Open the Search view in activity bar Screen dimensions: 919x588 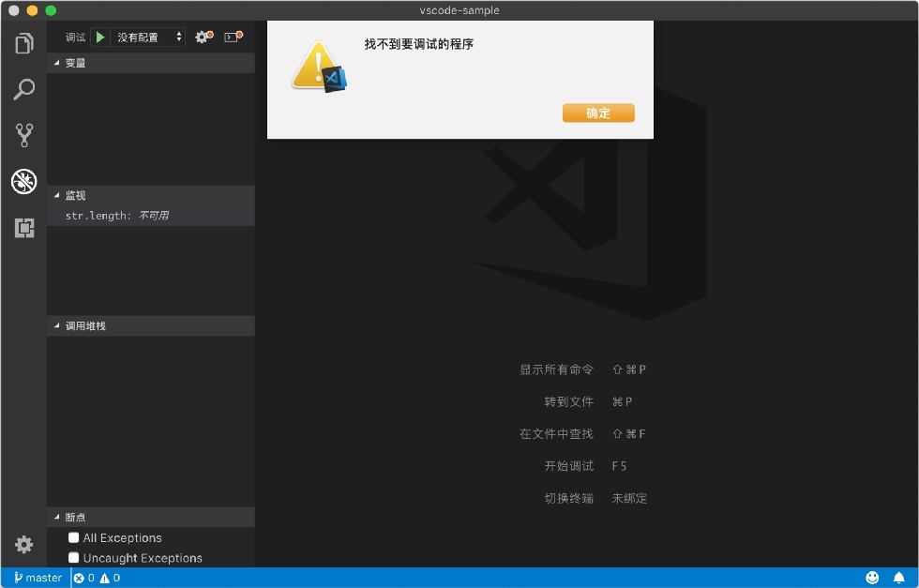click(x=24, y=89)
